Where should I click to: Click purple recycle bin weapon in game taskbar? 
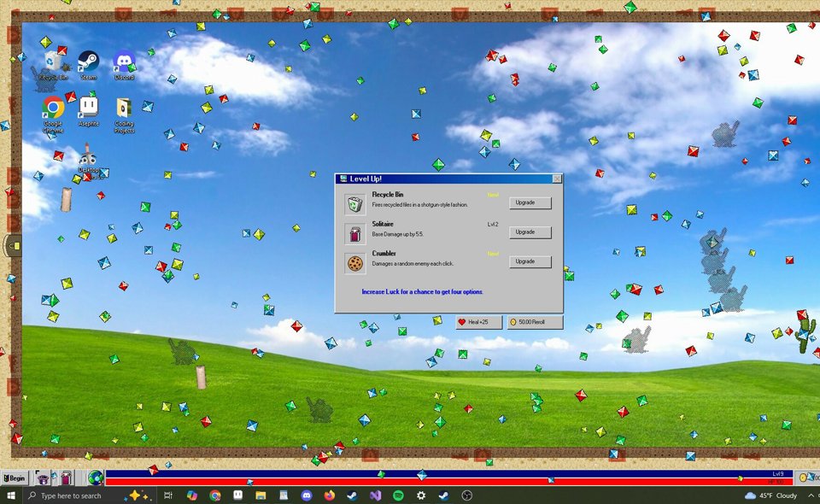click(43, 478)
